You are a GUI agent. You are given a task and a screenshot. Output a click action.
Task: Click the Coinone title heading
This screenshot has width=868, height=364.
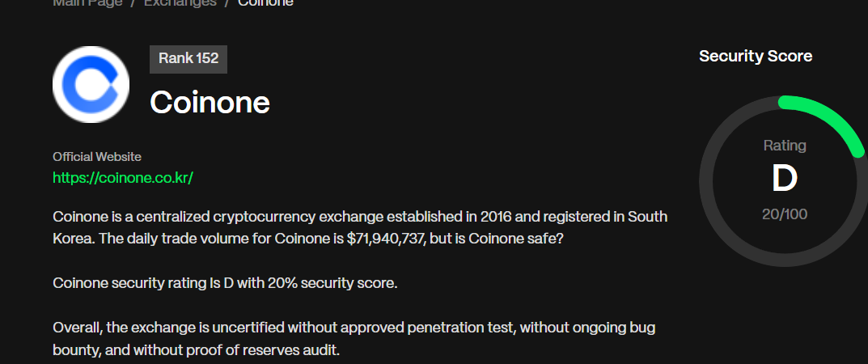click(210, 103)
